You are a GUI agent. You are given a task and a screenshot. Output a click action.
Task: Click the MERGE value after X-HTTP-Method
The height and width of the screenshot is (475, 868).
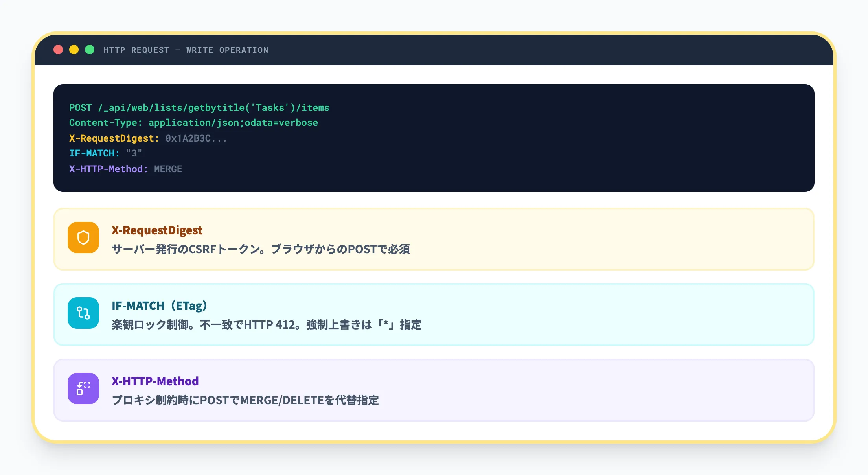[167, 169]
